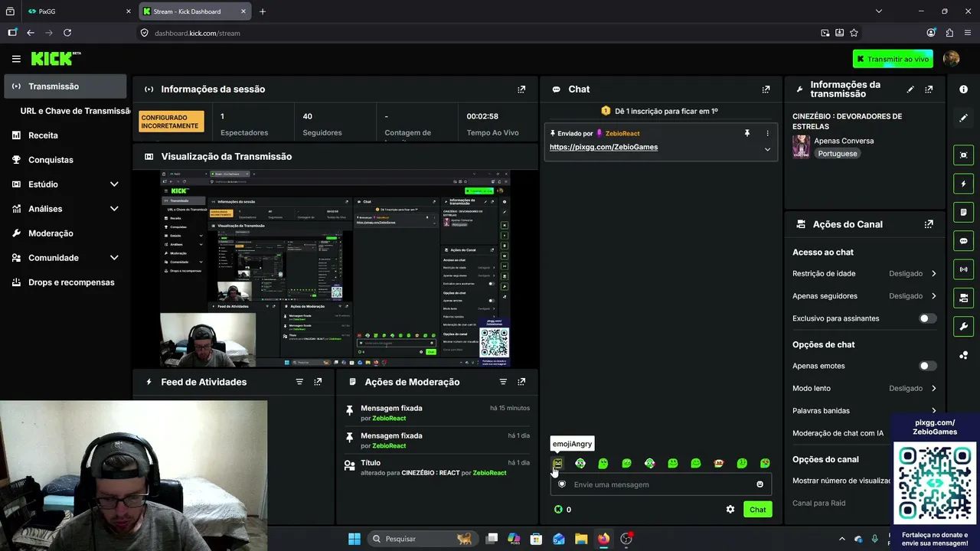The image size is (980, 551).
Task: Click the document icon in right rail
Action: click(x=963, y=212)
